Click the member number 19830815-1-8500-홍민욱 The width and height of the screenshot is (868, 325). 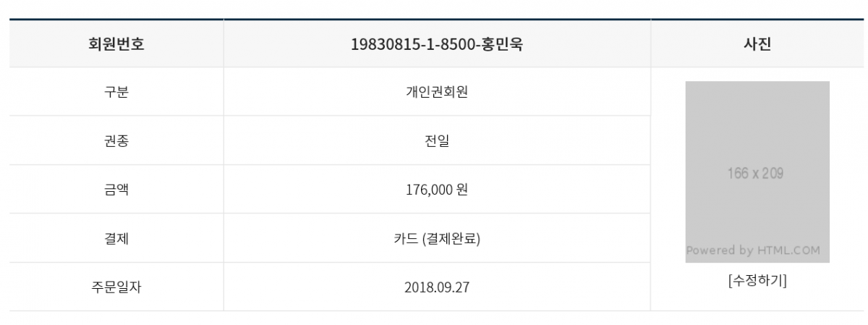[437, 43]
